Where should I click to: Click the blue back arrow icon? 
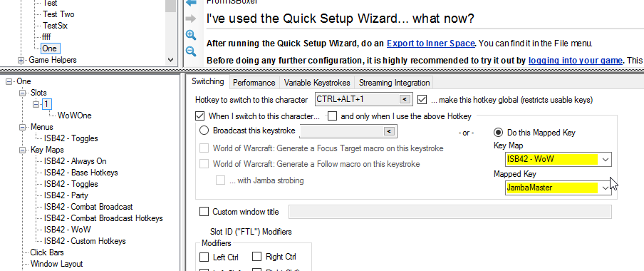(191, 2)
